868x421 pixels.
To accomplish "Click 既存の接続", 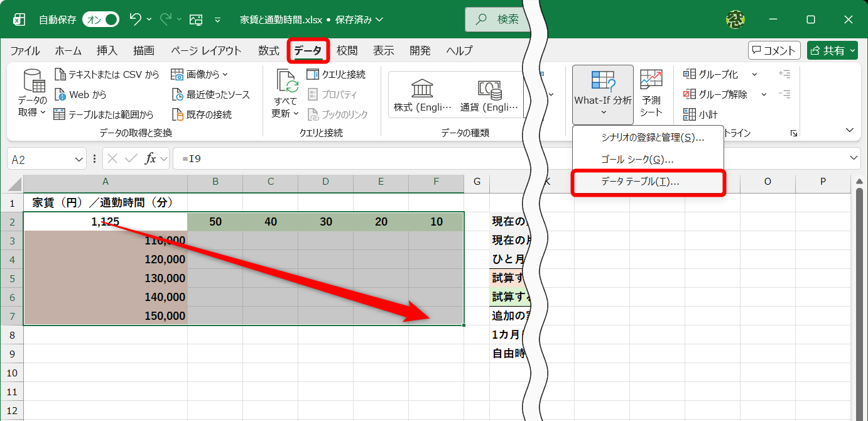I will [202, 114].
